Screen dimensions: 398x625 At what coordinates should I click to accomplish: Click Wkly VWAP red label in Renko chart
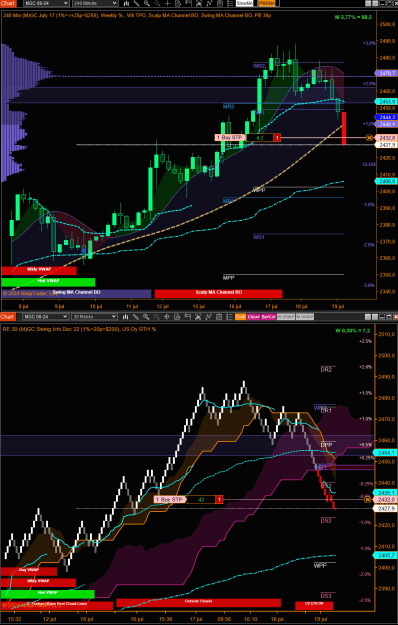(38, 583)
